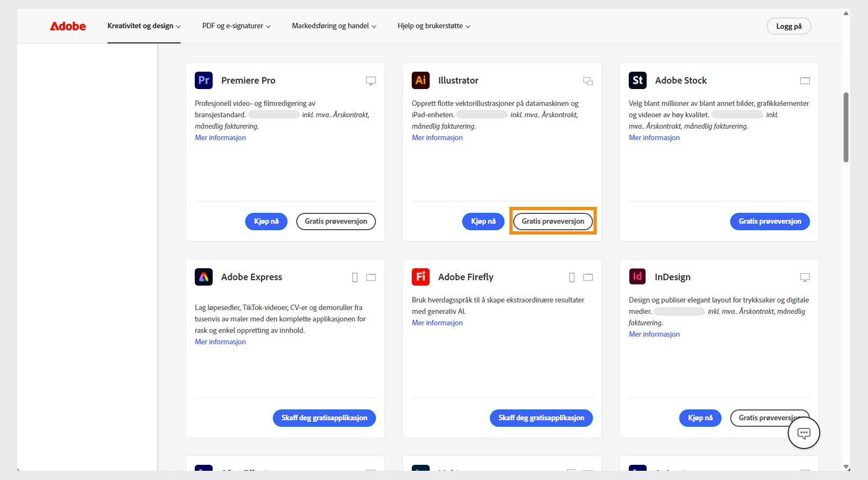Click the Adobe Firefly card title
Viewport: 868px width, 480px height.
465,277
